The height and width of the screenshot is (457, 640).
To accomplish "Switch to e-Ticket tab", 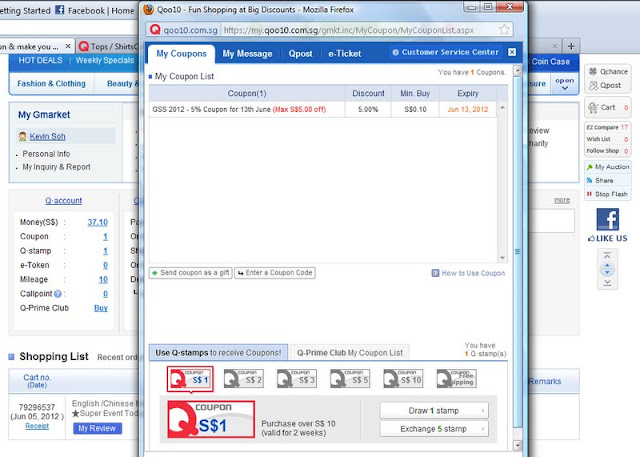I will 344,54.
